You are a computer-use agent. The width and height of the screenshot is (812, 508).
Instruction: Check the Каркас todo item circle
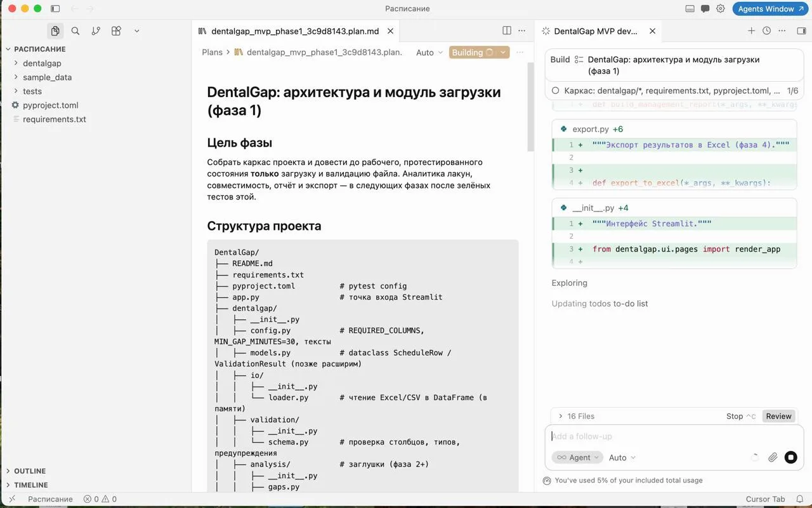556,91
